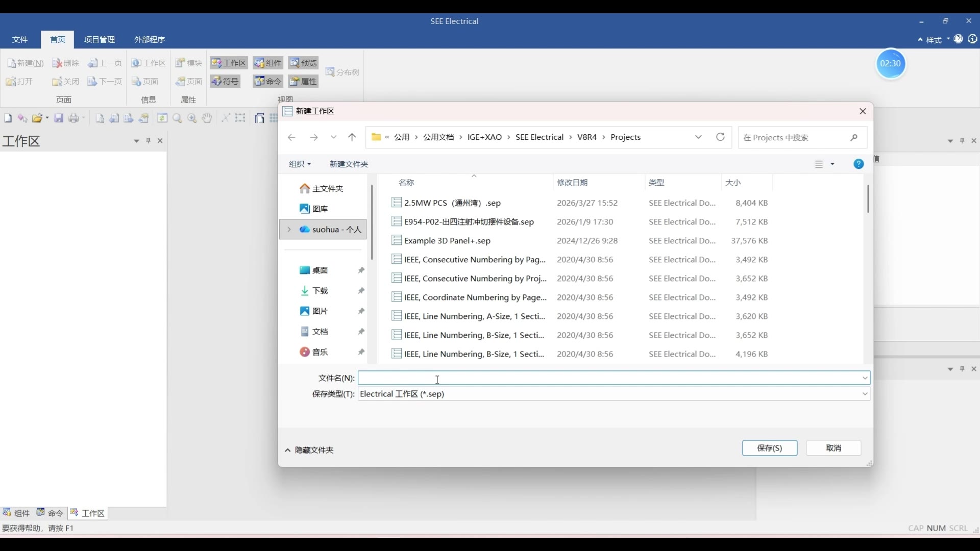Select the file Example 3D Panel+.sep
This screenshot has height=551, width=980.
coord(447,241)
